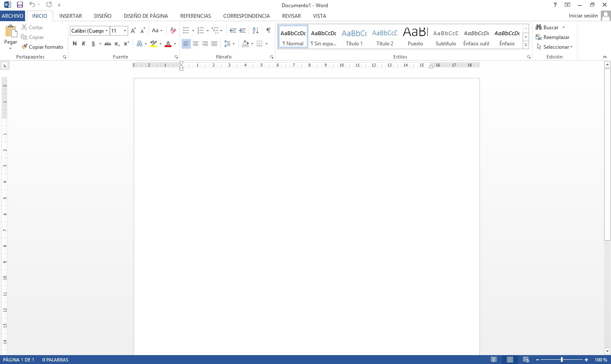
Task: Justify the paragraph text
Action: 214,44
